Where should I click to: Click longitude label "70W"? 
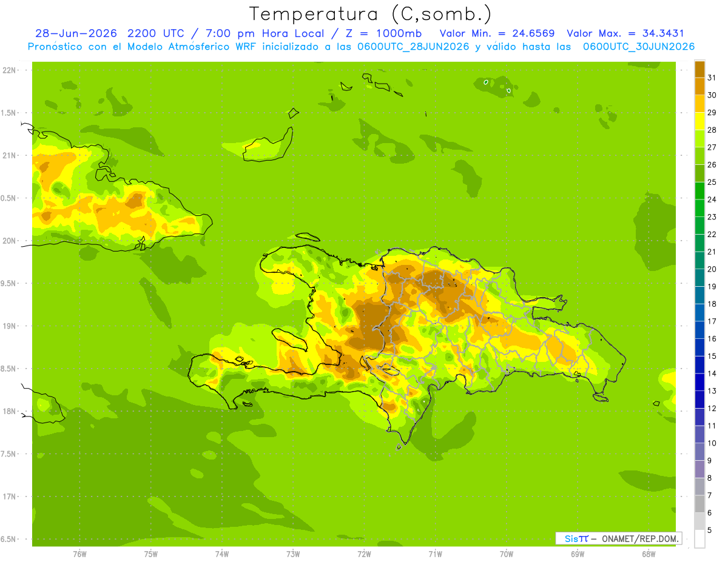[x=507, y=554]
